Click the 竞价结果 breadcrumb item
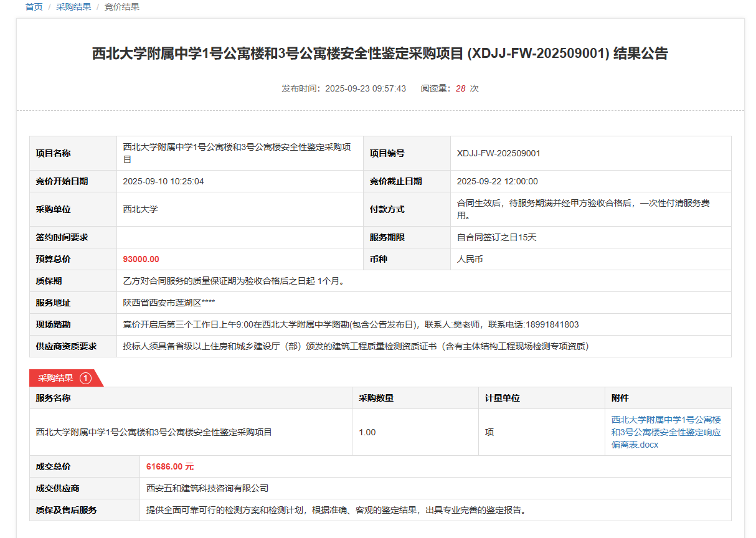756x538 pixels. pyautogui.click(x=121, y=7)
